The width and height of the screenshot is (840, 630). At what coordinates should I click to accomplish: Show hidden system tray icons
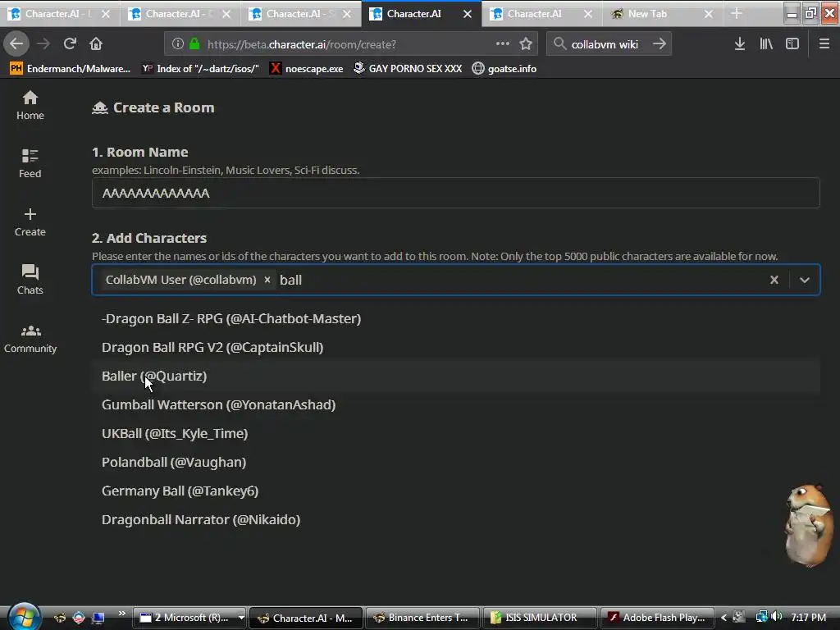click(724, 618)
